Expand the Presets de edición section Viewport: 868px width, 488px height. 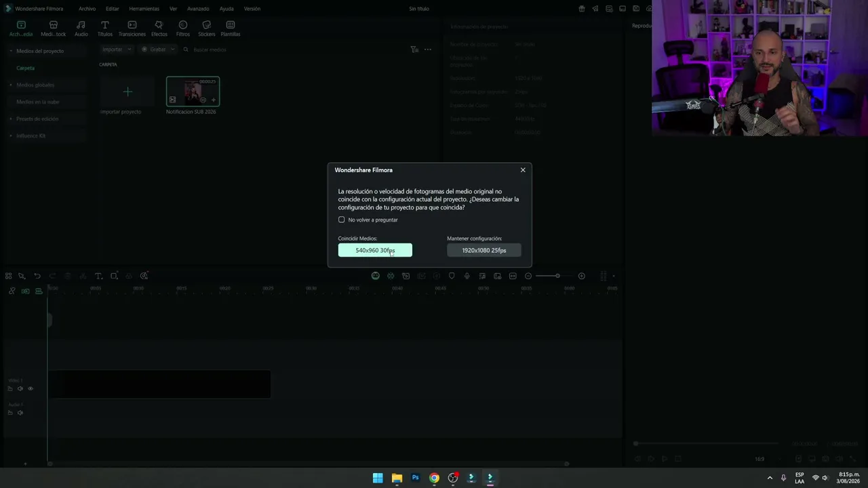pyautogui.click(x=10, y=119)
